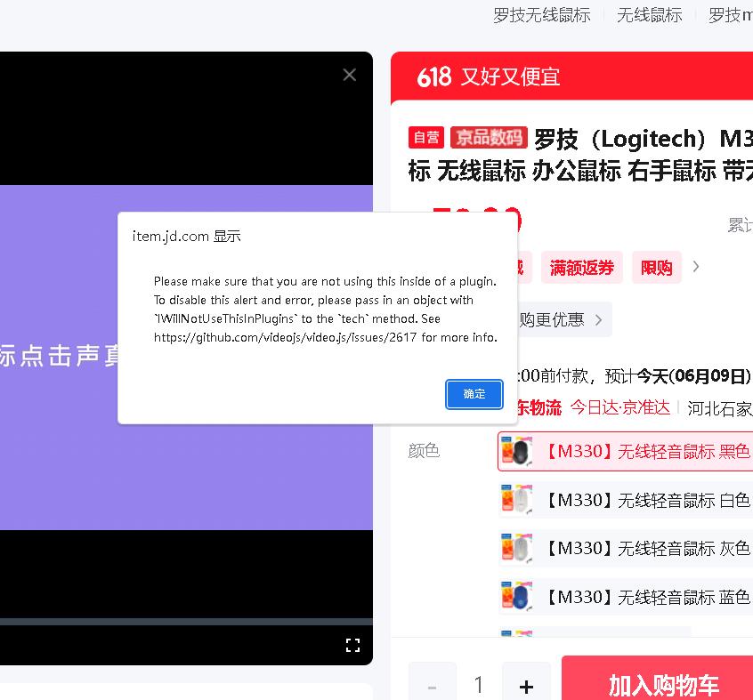Pick the 【M330】无线轻音鼠标 灰色 color option
The width and height of the screenshot is (753, 700).
tap(625, 549)
